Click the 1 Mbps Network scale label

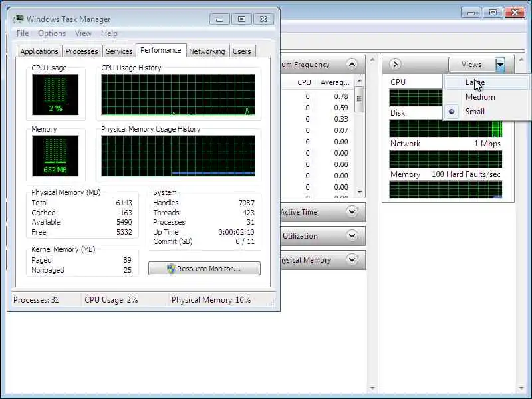coord(487,144)
